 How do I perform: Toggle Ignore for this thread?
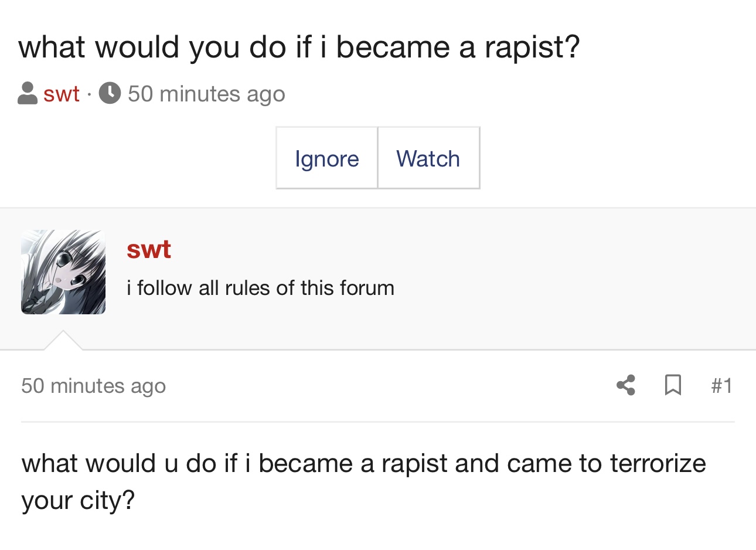326,158
